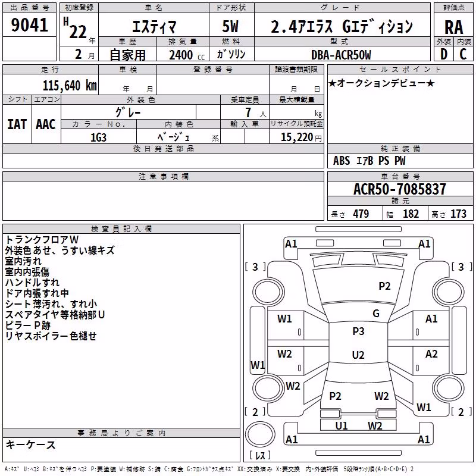Click the lot number 9041
The image size is (476, 476).
tap(29, 24)
